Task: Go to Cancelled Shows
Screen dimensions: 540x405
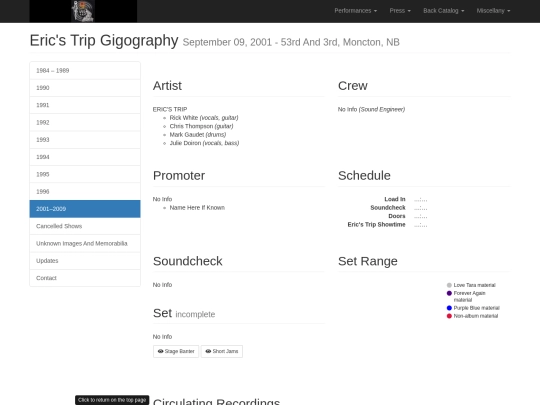Action: 85,226
